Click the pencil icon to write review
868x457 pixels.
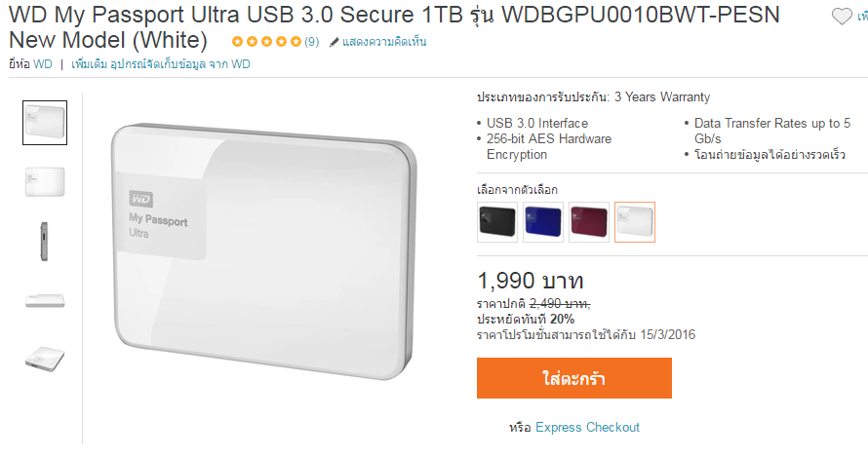pos(334,42)
